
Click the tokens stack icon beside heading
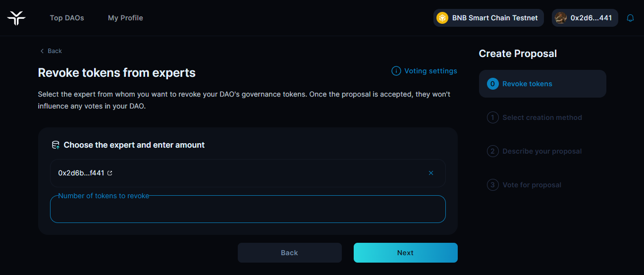pyautogui.click(x=56, y=145)
